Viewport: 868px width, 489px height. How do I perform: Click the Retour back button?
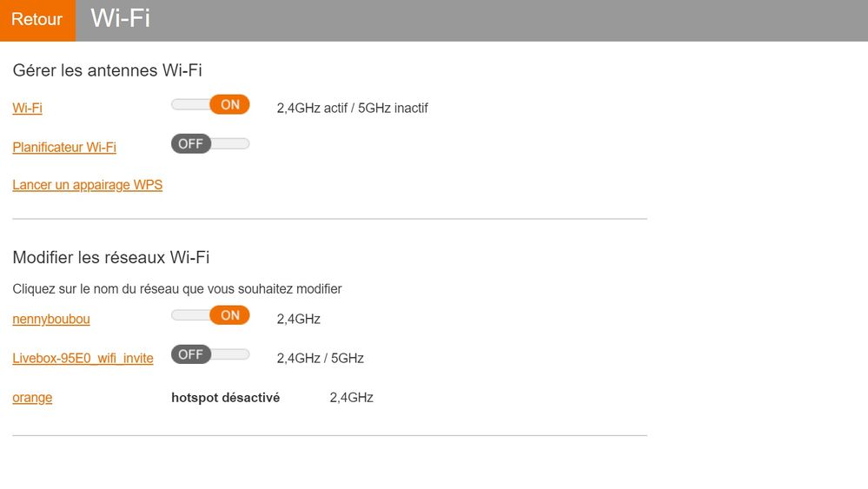click(x=37, y=20)
